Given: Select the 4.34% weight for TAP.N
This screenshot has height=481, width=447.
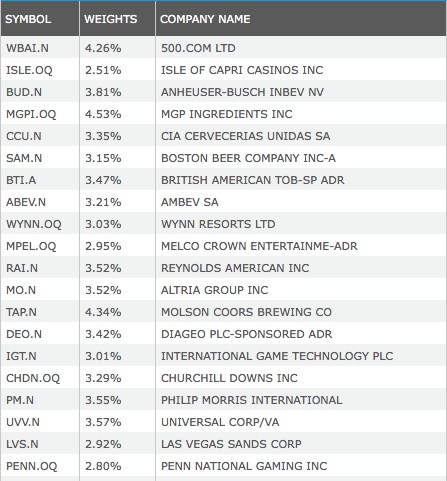Looking at the screenshot, I should coord(103,312).
